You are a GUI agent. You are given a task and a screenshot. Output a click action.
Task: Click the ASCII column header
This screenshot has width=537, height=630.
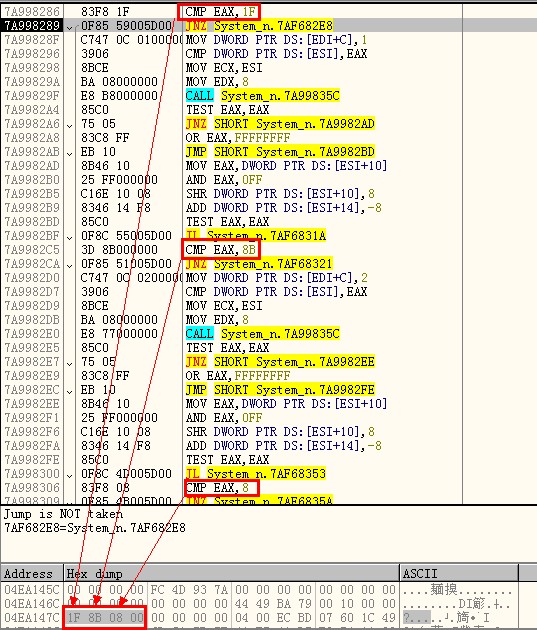459,573
